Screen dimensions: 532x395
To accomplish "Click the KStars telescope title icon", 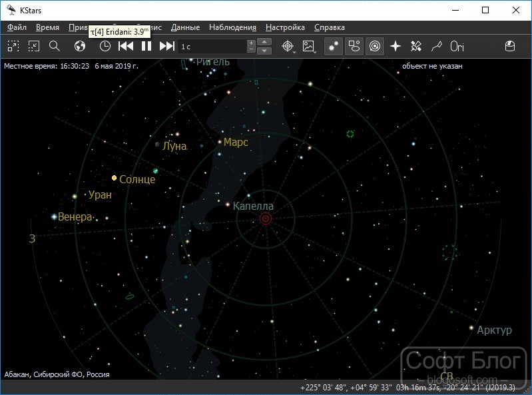I will (x=11, y=10).
